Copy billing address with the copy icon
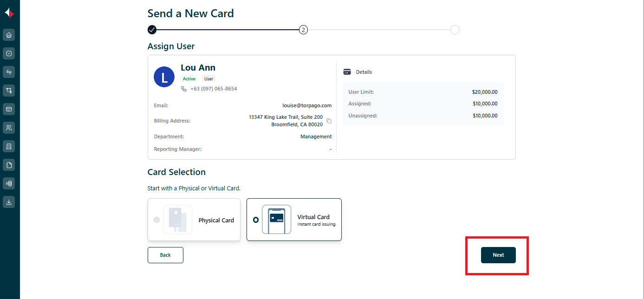Viewport: 644px width, 299px height. click(329, 121)
